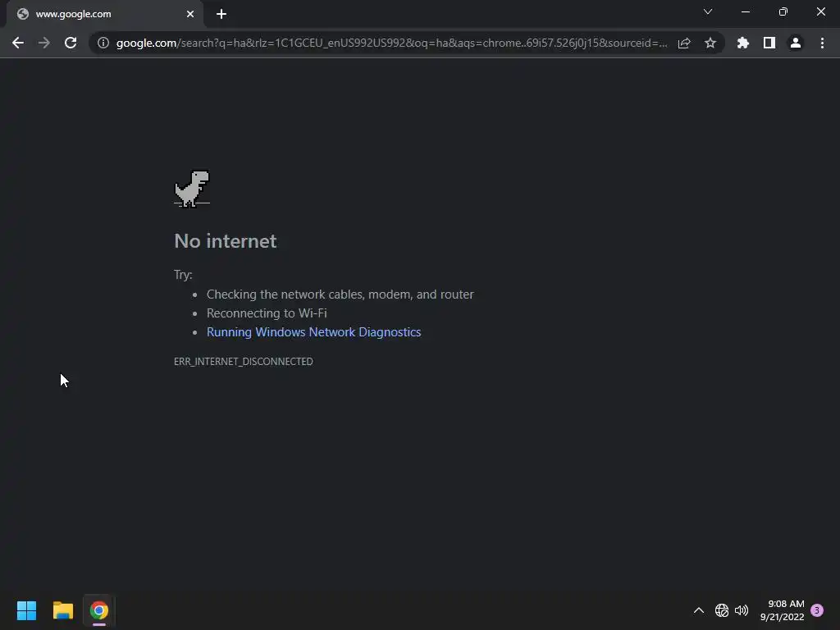Open the volume speaker tray icon
This screenshot has width=840, height=630.
[x=742, y=610]
